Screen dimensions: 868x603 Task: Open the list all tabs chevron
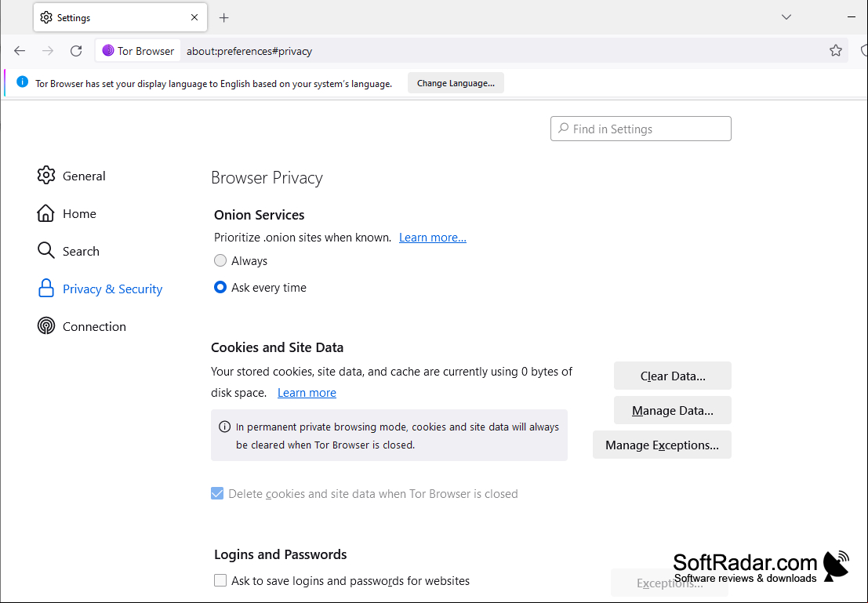tap(786, 17)
